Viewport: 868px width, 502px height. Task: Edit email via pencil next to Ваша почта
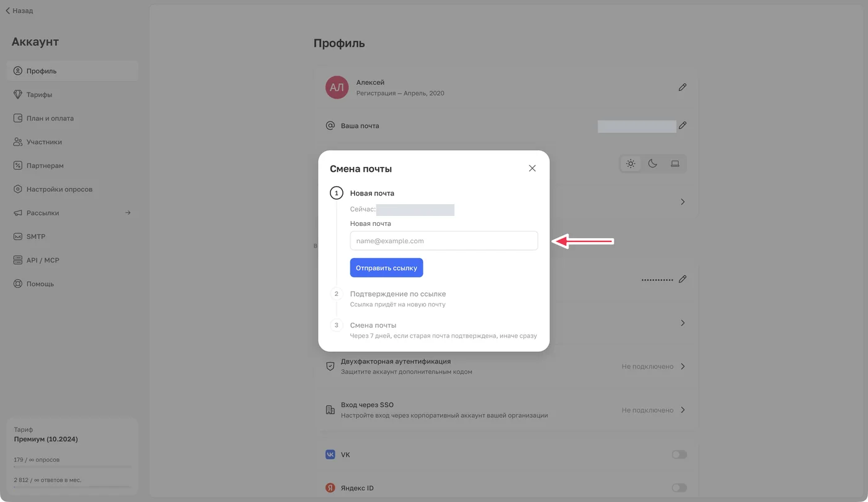pyautogui.click(x=683, y=125)
